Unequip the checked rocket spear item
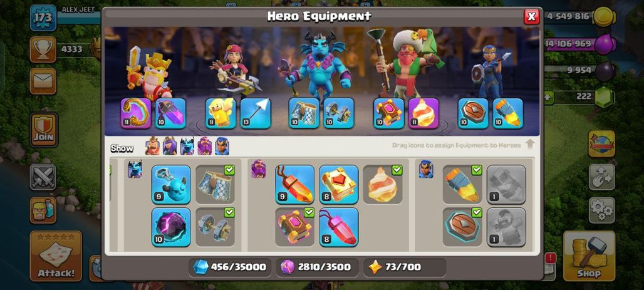The height and width of the screenshot is (290, 644). click(462, 184)
